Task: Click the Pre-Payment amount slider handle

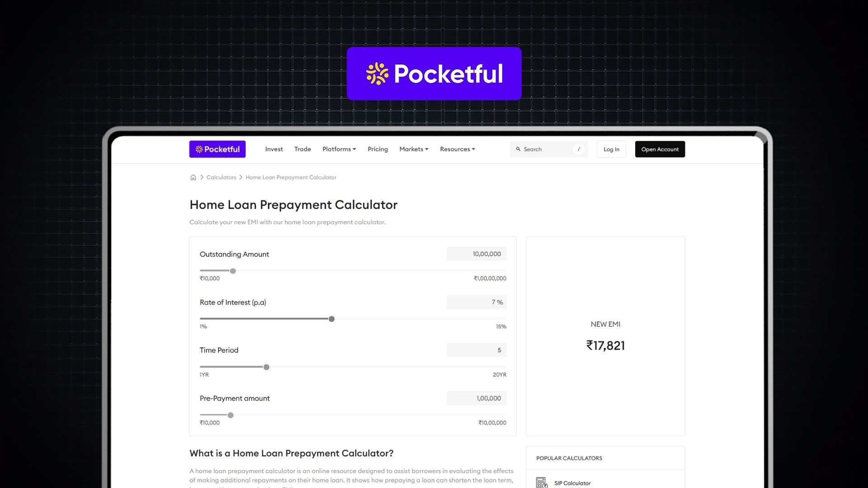Action: point(231,415)
